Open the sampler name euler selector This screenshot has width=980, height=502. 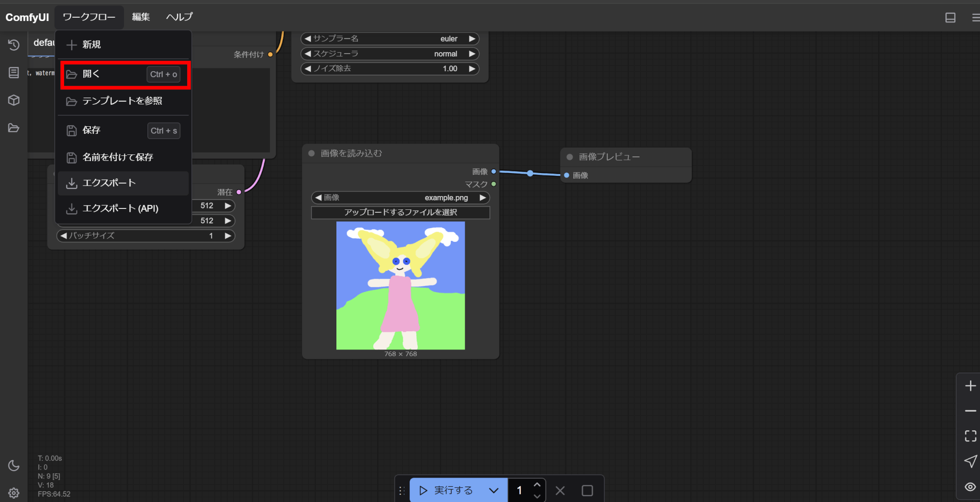(x=390, y=39)
